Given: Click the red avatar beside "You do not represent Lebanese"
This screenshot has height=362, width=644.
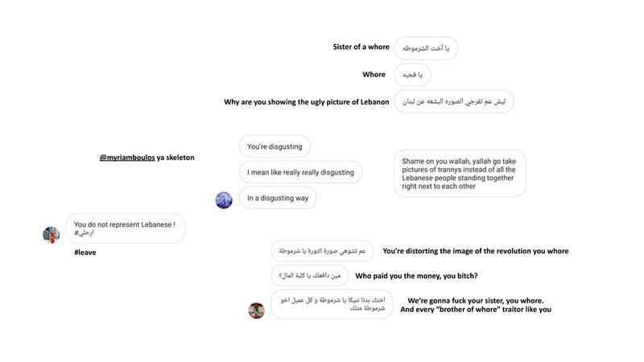Looking at the screenshot, I should [52, 234].
